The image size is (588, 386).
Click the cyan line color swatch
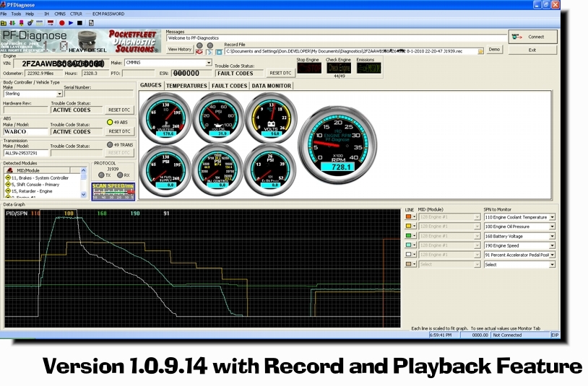408,245
